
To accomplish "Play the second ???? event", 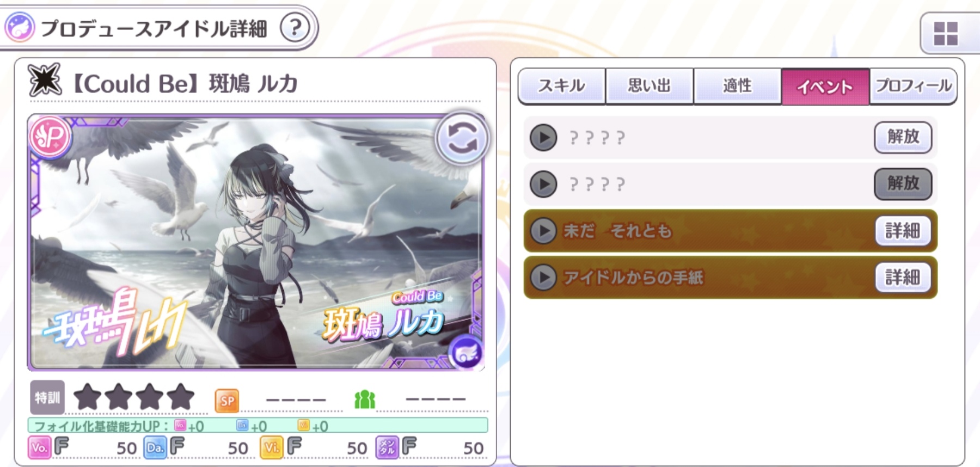I will pos(543,184).
